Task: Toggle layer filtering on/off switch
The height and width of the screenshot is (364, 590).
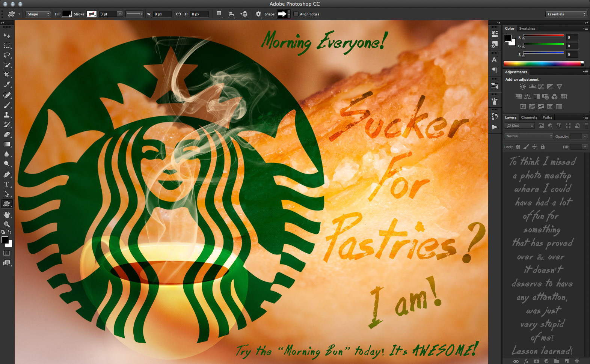Action: [586, 125]
